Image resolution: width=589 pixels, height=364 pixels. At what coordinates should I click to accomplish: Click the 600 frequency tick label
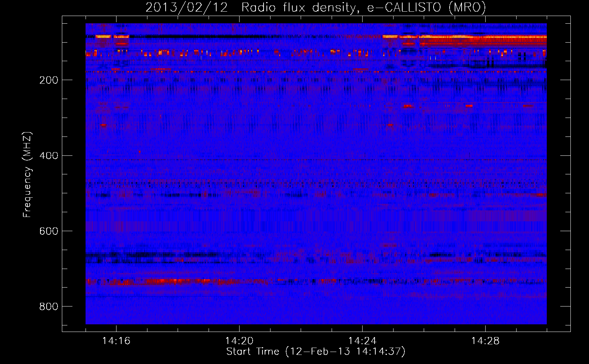pyautogui.click(x=49, y=231)
